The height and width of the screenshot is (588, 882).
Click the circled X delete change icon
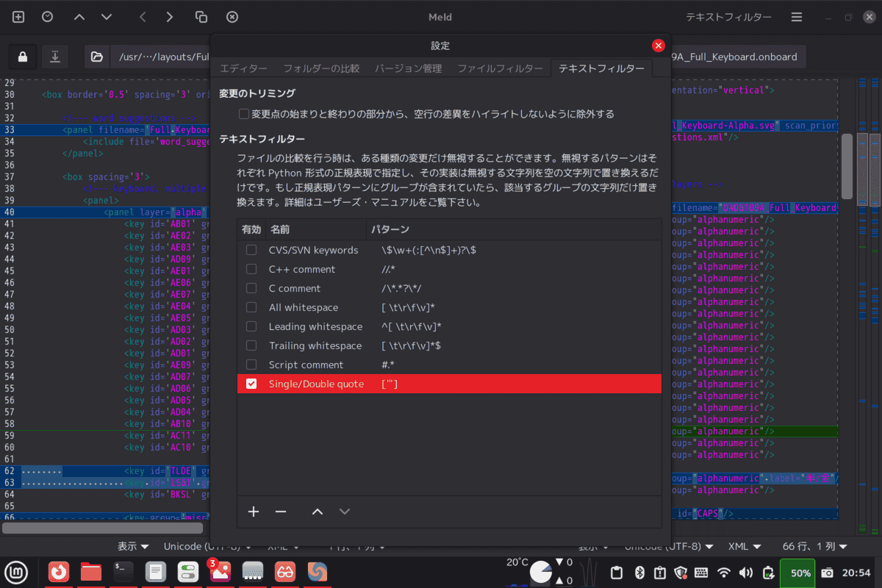point(232,17)
